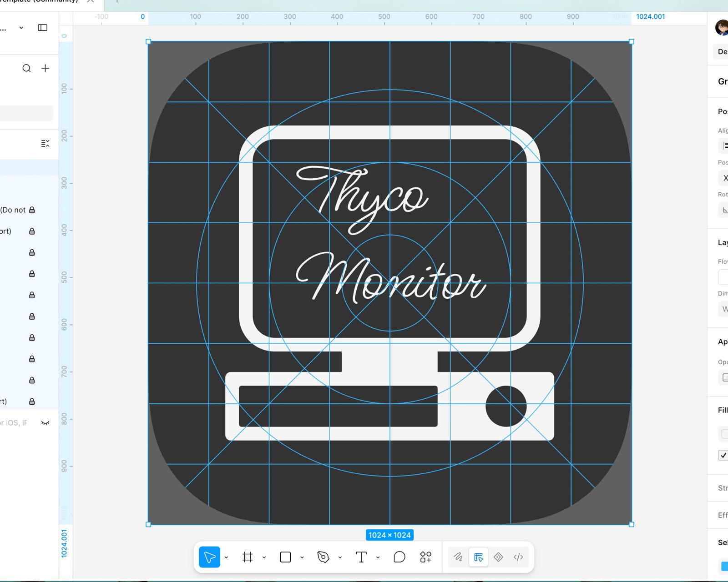The width and height of the screenshot is (728, 582).
Task: Show the hidden 'iOS' layer eye icon
Action: pos(45,423)
